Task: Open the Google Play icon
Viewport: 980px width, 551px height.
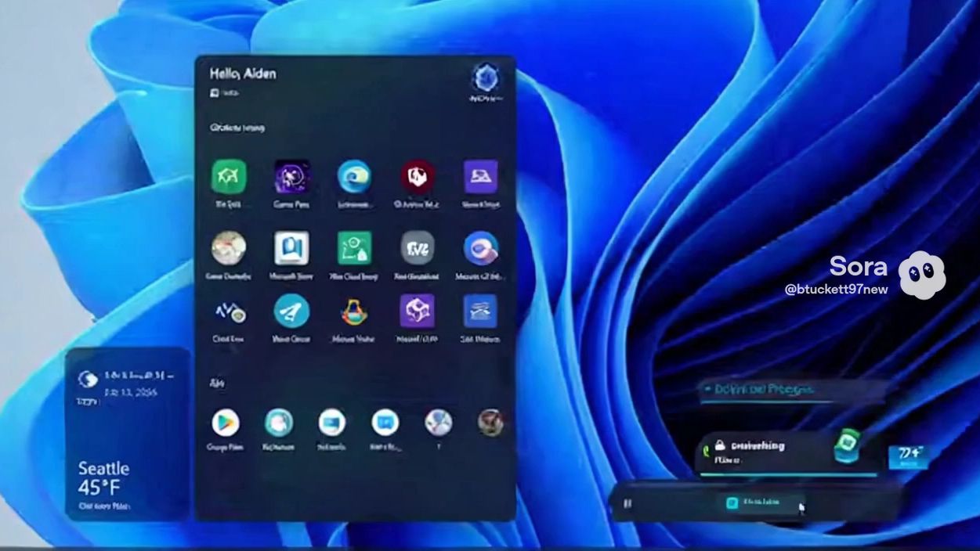Action: click(x=226, y=423)
